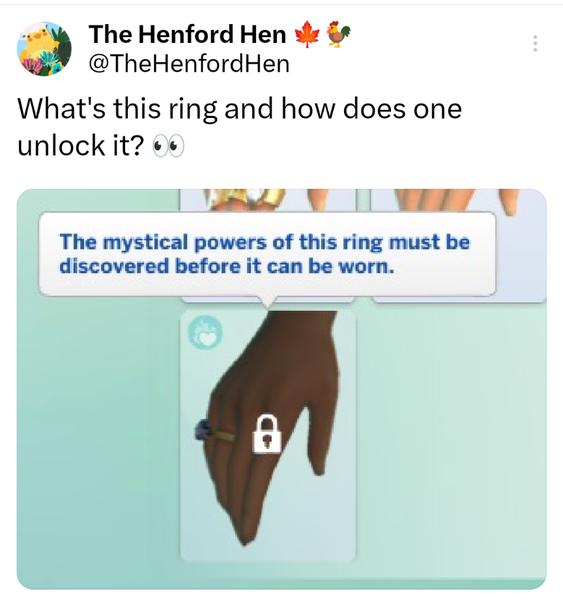Click the teal pack icon on thumbnail

click(206, 332)
